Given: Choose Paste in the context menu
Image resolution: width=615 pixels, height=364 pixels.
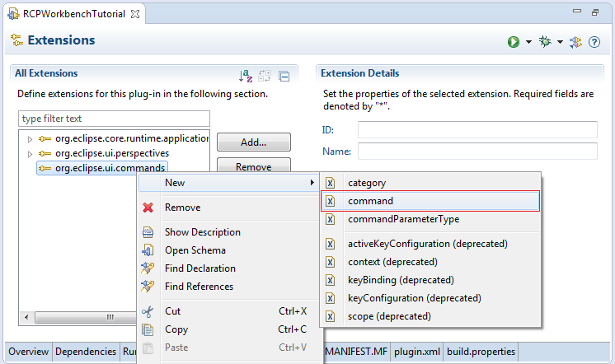Looking at the screenshot, I should click(x=229, y=348).
